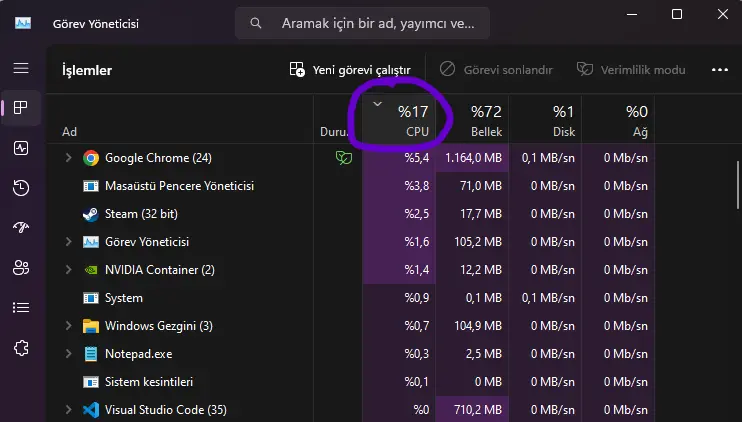Click Windows Gezgini's 104,9 MB memory cell
The width and height of the screenshot is (742, 422).
pos(472,326)
